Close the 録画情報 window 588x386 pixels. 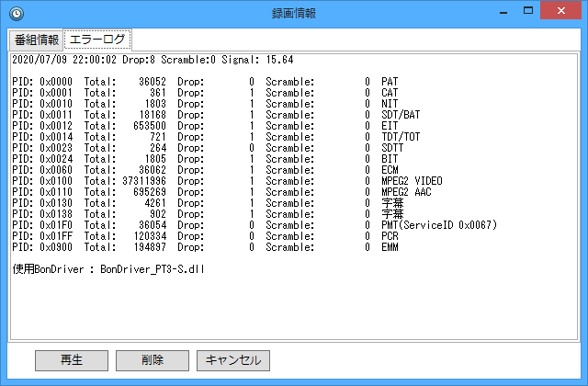561,10
